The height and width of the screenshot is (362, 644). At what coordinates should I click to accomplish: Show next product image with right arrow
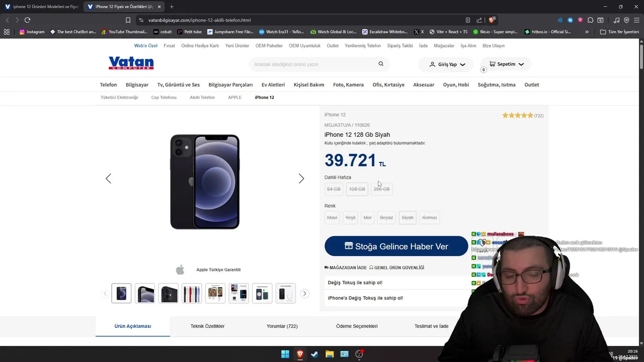coord(301,178)
